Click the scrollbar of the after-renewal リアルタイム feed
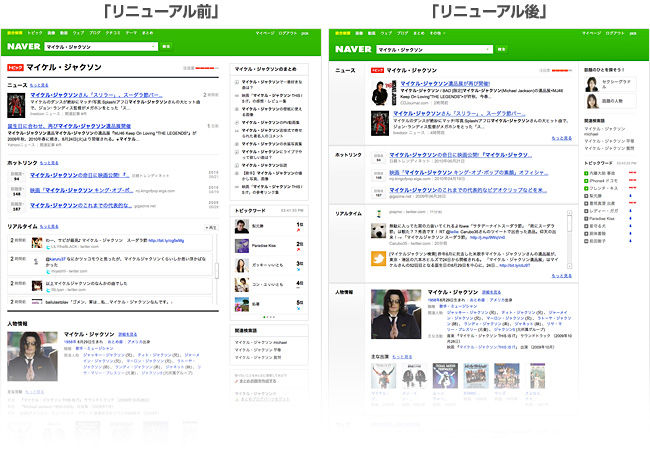Image resolution: width=650 pixels, height=463 pixels. [x=570, y=239]
